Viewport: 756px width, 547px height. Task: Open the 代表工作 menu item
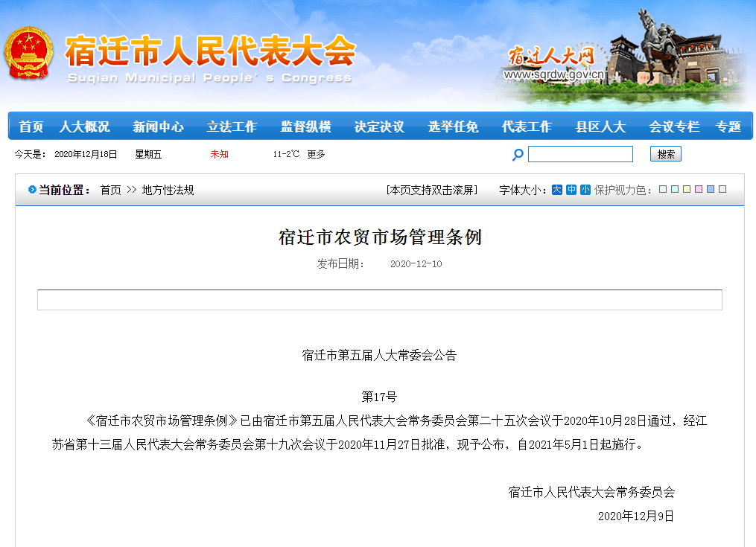click(527, 127)
